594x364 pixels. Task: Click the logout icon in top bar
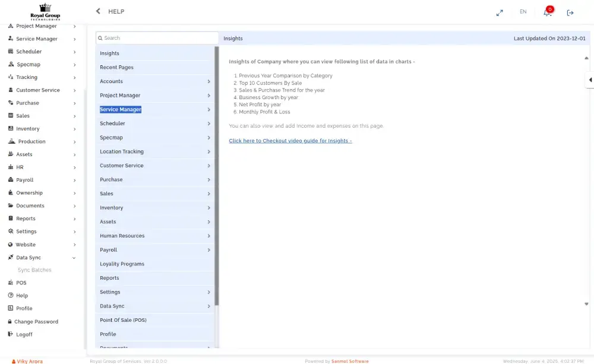pyautogui.click(x=570, y=12)
